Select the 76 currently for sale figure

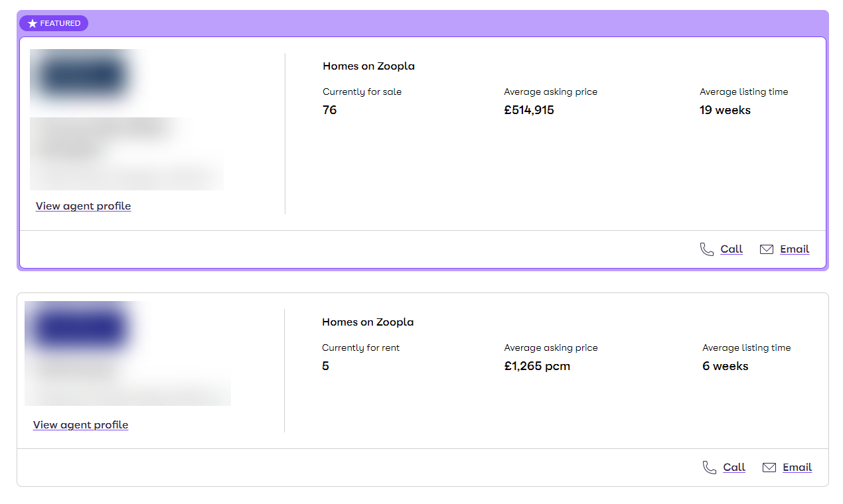(x=330, y=110)
